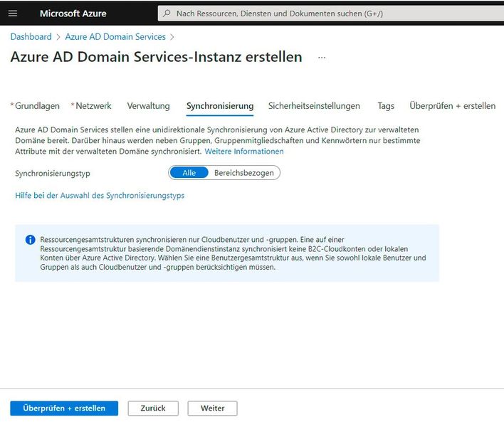Open the ellipsis menu beside the page title
Viewport: 504px width, 427px height.
(x=322, y=58)
